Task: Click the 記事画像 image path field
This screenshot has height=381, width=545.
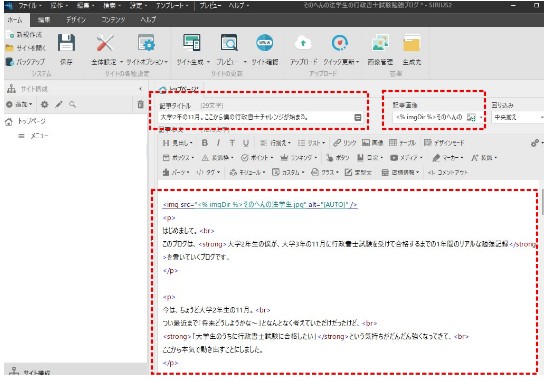Action: 430,117
